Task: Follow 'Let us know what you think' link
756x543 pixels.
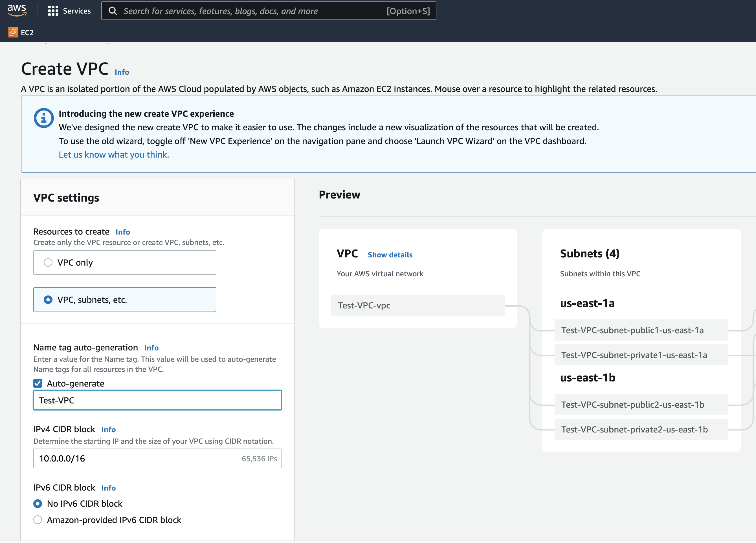Action: (x=114, y=154)
